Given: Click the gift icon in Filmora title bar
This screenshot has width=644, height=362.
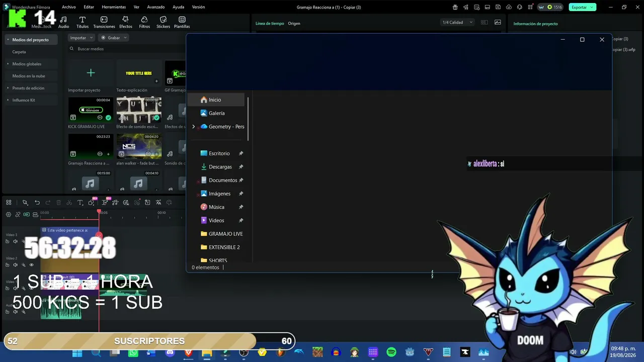Looking at the screenshot, I should click(x=455, y=7).
